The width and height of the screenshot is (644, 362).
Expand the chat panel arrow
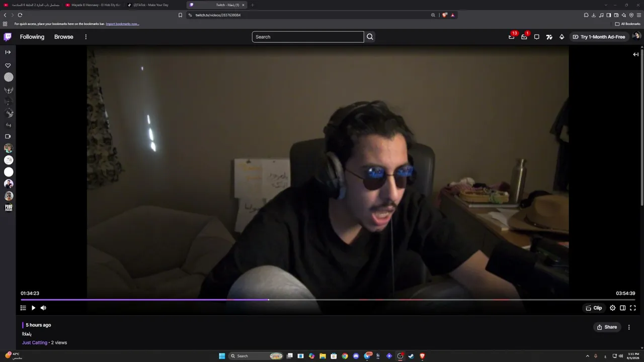tap(635, 54)
